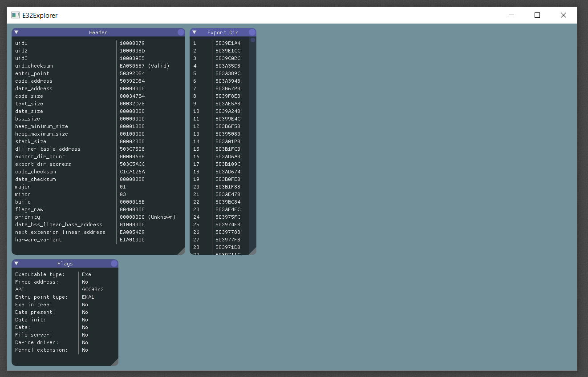Collapse the Export Dir panel triangle
Image resolution: width=588 pixels, height=377 pixels.
pyautogui.click(x=194, y=32)
